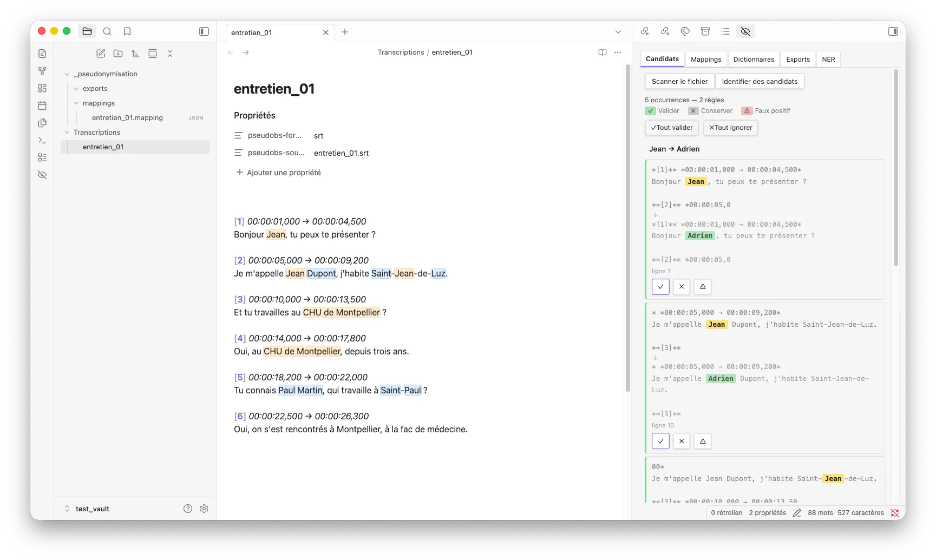
Task: Open the bookmarks icon
Action: pos(127,31)
